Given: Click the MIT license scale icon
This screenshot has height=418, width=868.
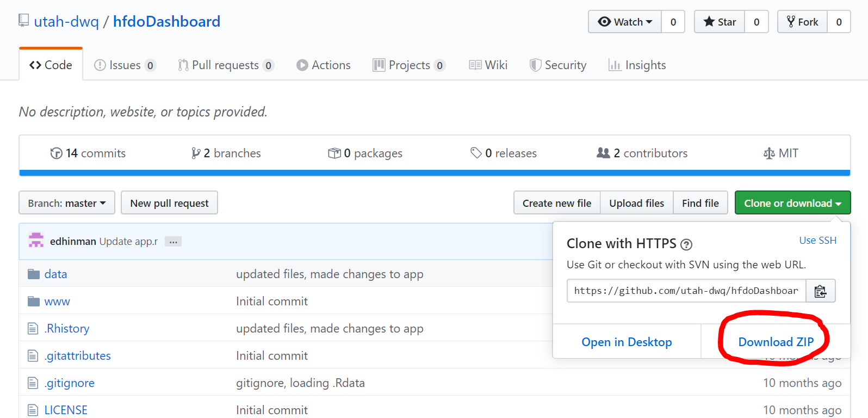Looking at the screenshot, I should [x=768, y=153].
